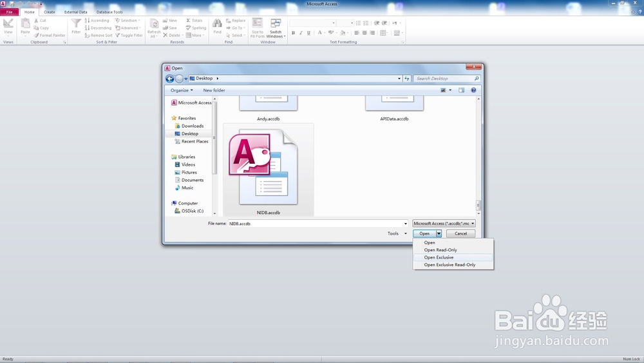Expand the File name history dropdown
Screen dimensions: 644x363
click(x=405, y=224)
